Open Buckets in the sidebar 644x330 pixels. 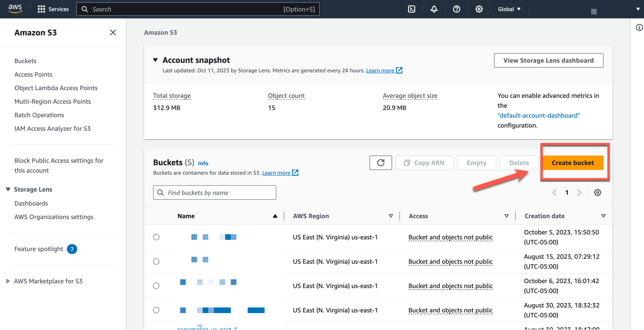(25, 61)
